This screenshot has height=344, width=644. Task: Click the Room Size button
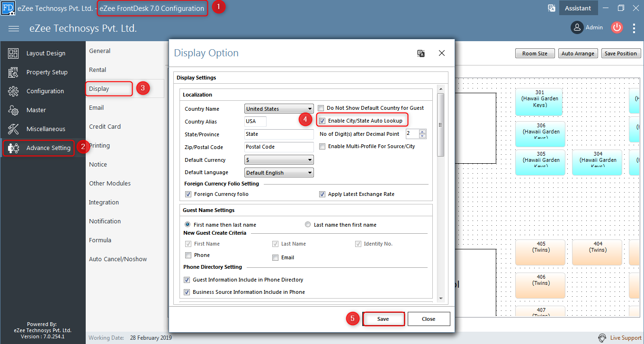(x=535, y=53)
